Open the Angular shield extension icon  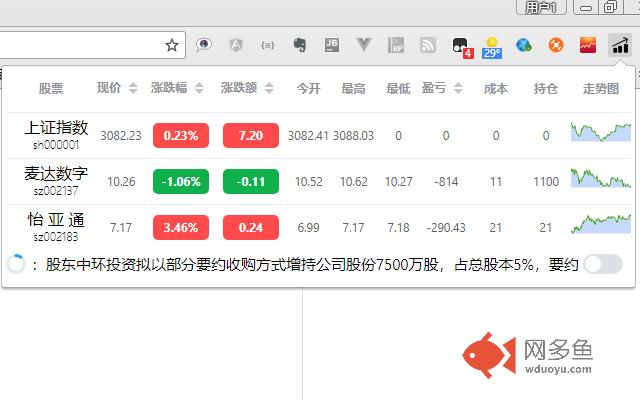tap(236, 45)
